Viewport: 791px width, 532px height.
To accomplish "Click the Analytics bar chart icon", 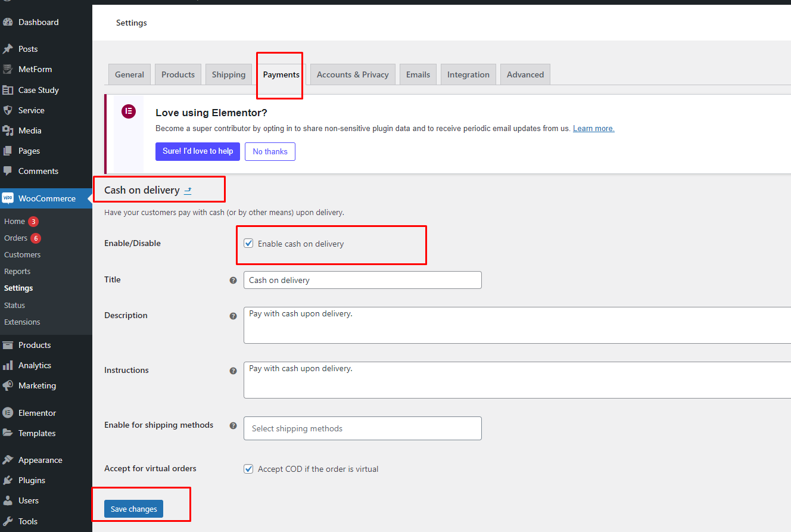I will pos(8,365).
